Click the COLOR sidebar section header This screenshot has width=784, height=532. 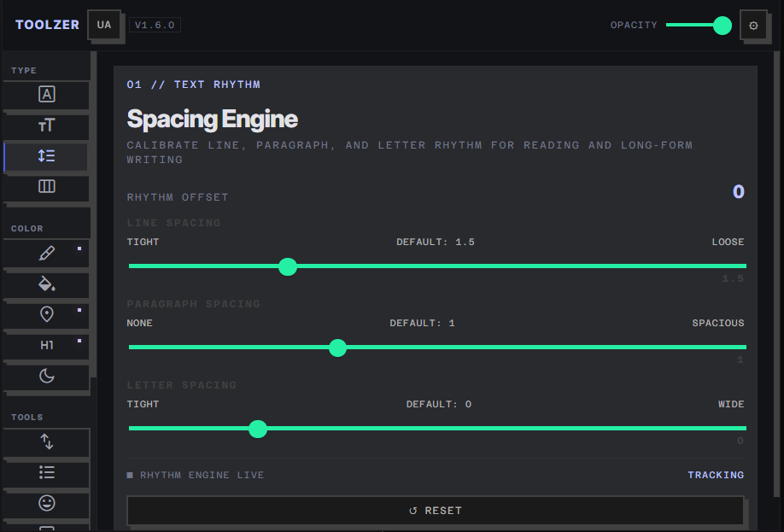[x=27, y=229]
